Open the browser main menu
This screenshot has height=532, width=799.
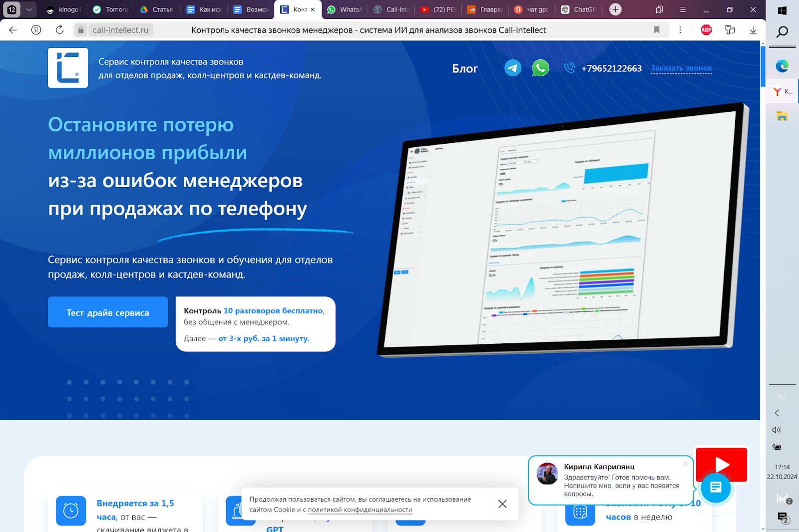683,9
